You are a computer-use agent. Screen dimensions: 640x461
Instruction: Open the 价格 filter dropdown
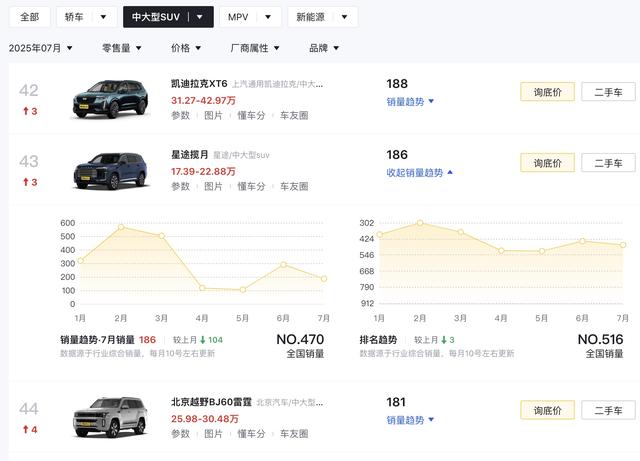tap(186, 48)
